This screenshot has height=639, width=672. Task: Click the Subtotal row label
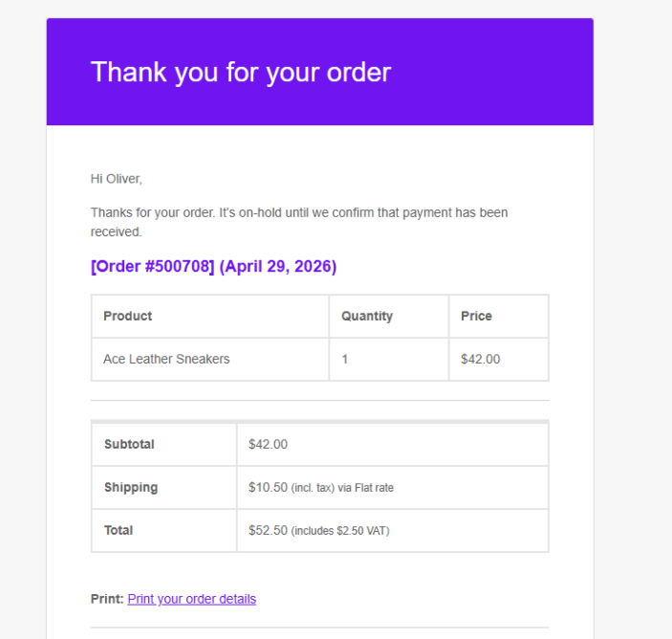129,444
